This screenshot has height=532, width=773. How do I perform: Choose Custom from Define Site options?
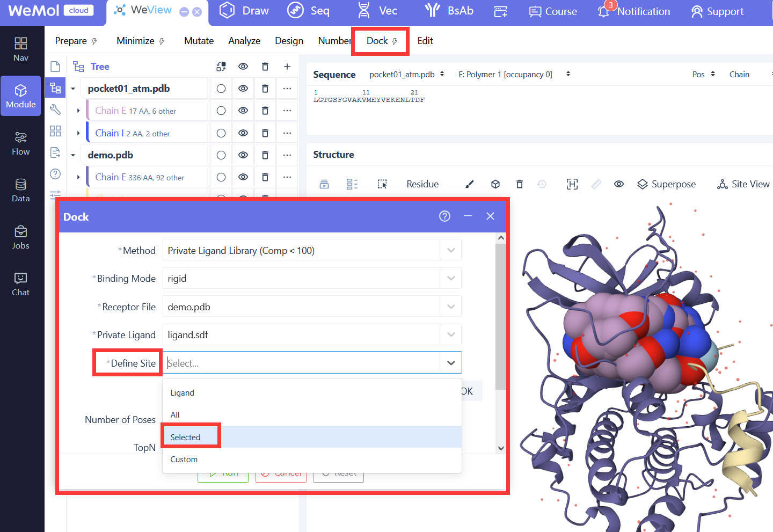[312, 460]
